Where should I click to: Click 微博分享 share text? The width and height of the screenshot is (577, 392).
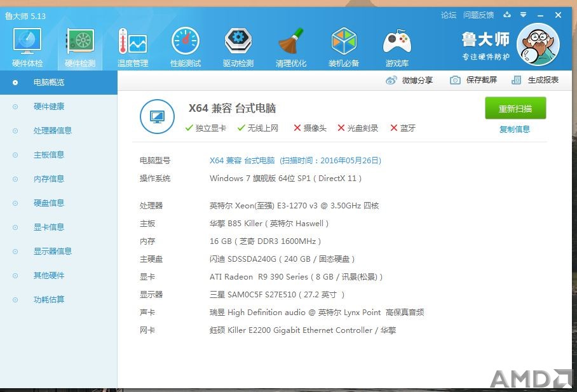point(417,80)
